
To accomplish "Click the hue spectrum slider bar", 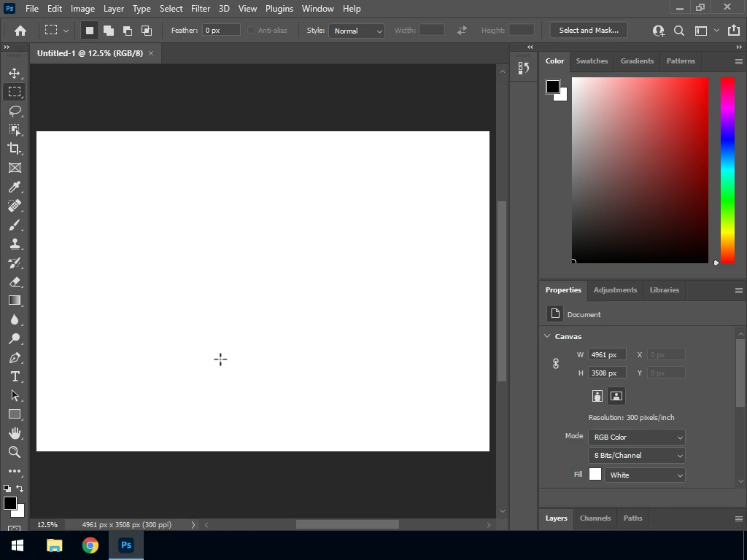I will [727, 169].
